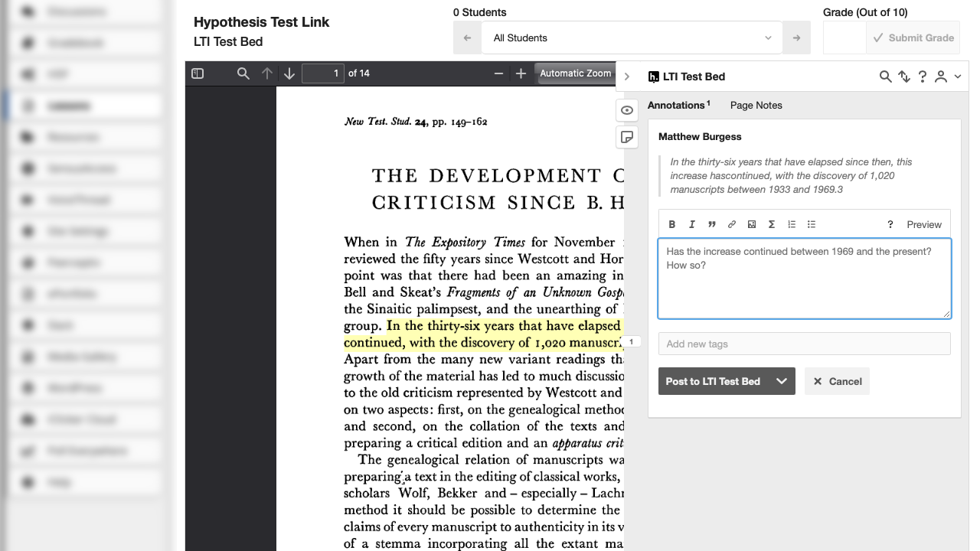Create a new page note icon

[x=627, y=137]
